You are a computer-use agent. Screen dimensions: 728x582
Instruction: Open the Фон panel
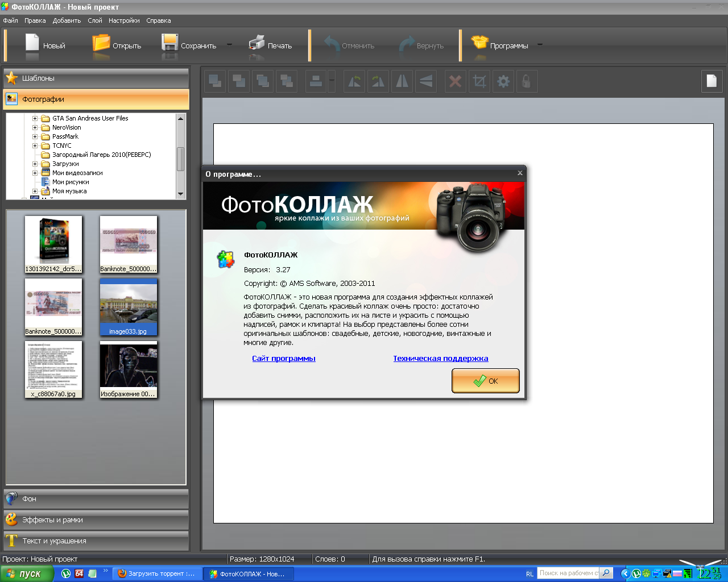(96, 499)
